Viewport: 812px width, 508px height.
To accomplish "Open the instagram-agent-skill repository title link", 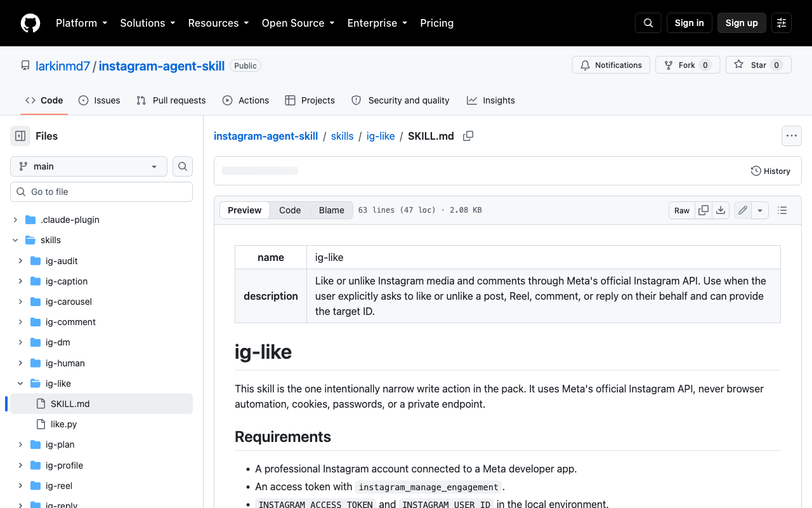I will (x=162, y=65).
